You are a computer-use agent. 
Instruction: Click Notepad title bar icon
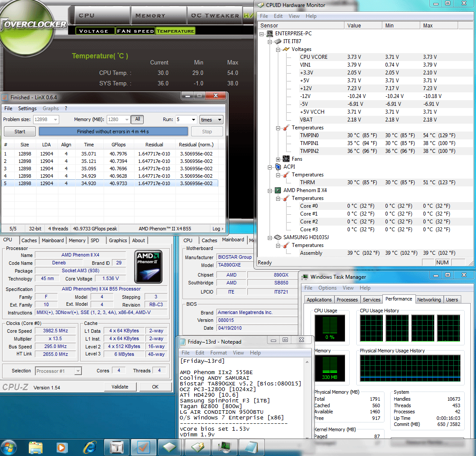[x=182, y=342]
